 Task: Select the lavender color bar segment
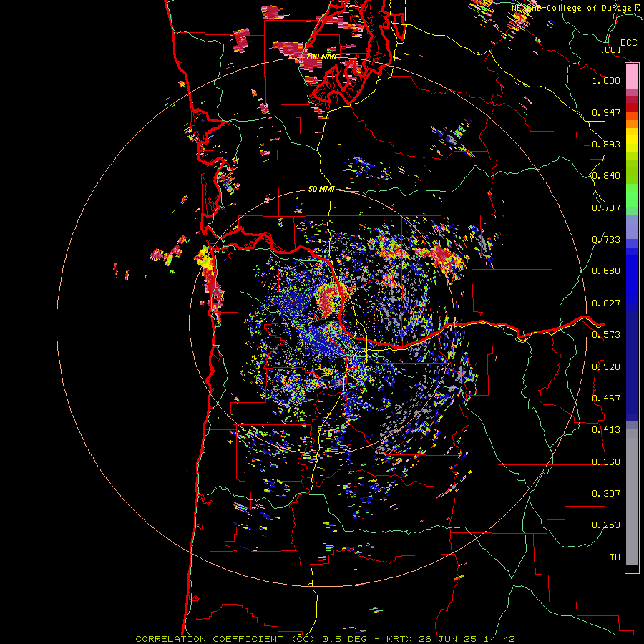632,227
